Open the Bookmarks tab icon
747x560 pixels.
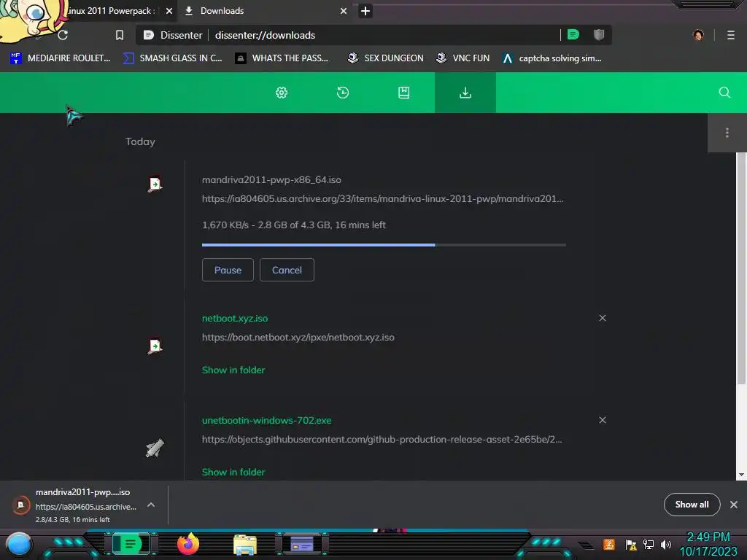(404, 93)
